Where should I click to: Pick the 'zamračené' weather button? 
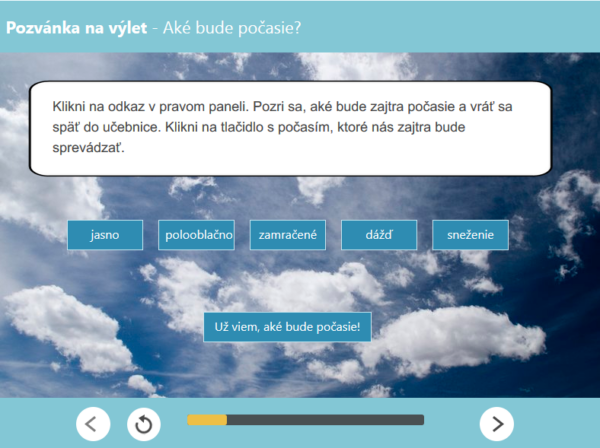tap(288, 235)
